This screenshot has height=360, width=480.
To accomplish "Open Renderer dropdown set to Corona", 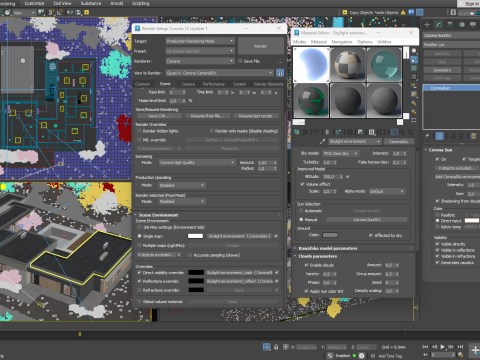I will coord(200,61).
